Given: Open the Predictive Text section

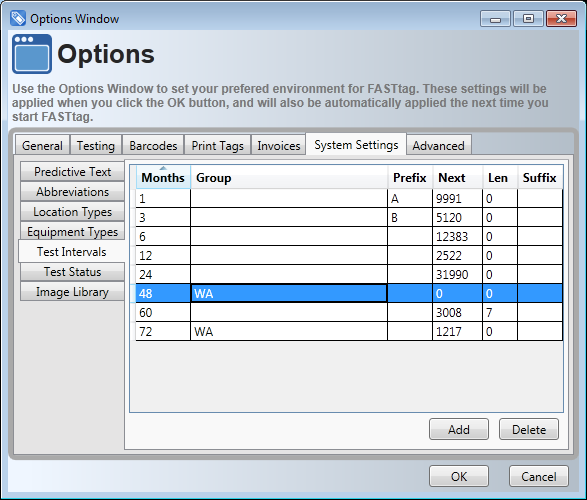Looking at the screenshot, I should coord(73,171).
